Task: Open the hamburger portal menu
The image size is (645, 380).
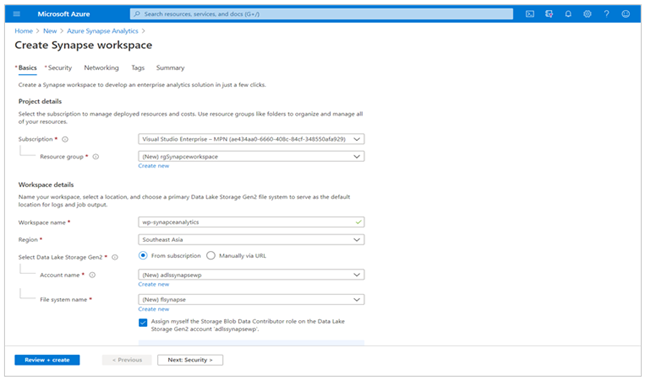Action: tap(16, 14)
